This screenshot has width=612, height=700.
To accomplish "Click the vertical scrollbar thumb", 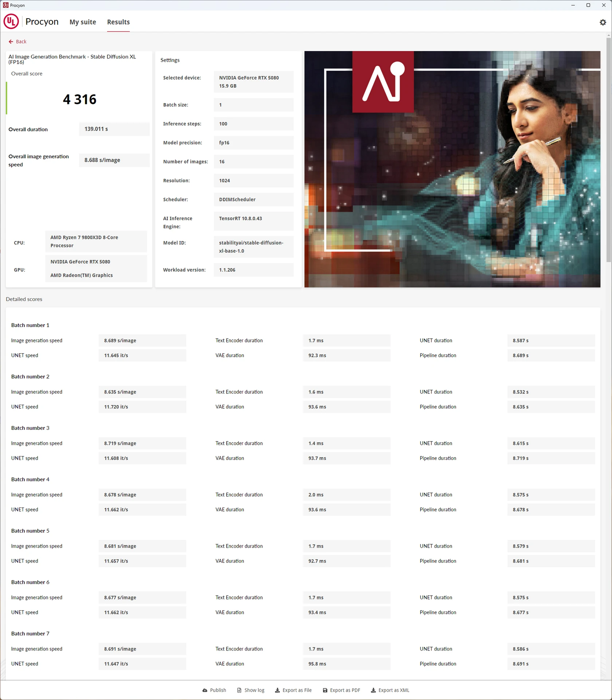I will click(609, 149).
